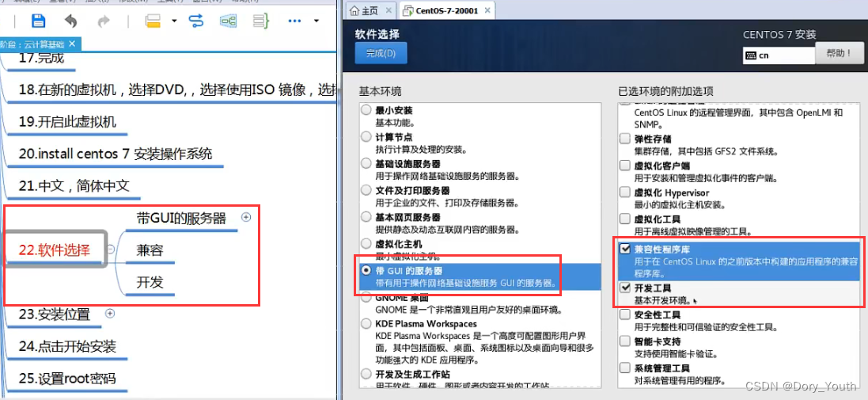Enable the 系统管理工具 checkbox

click(625, 368)
